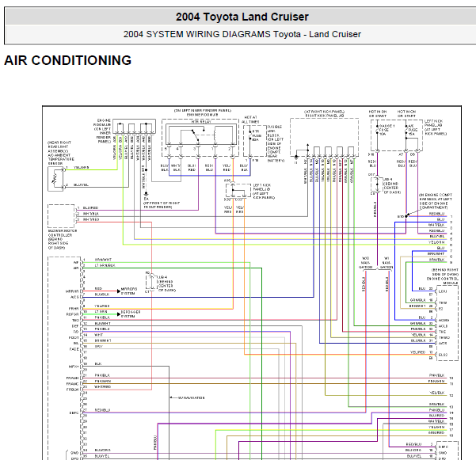The height and width of the screenshot is (460, 476).
Task: Click the "AIR CONDITIONING" heading
Action: click(67, 60)
